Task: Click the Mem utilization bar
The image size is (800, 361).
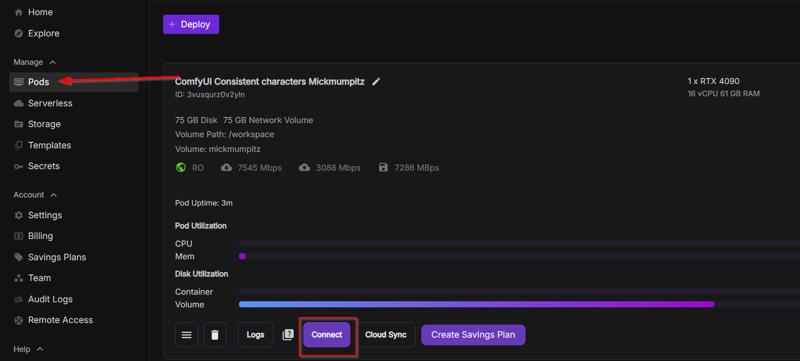Action: [519, 256]
